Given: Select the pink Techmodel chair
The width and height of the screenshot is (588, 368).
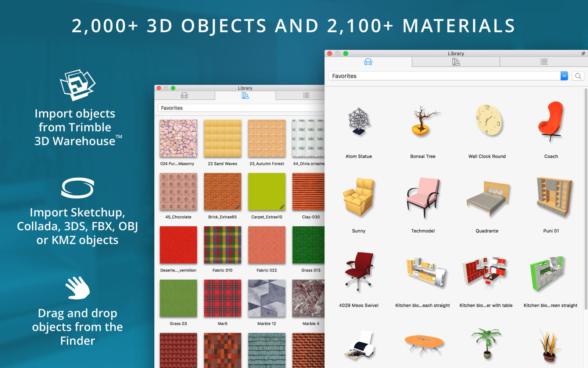Looking at the screenshot, I should (x=423, y=198).
